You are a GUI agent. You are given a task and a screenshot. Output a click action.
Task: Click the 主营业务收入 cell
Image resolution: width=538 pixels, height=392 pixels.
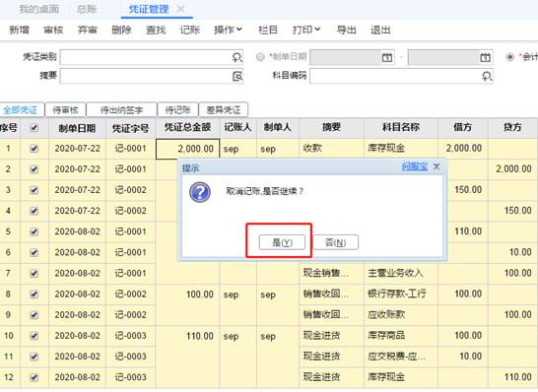pyautogui.click(x=401, y=274)
